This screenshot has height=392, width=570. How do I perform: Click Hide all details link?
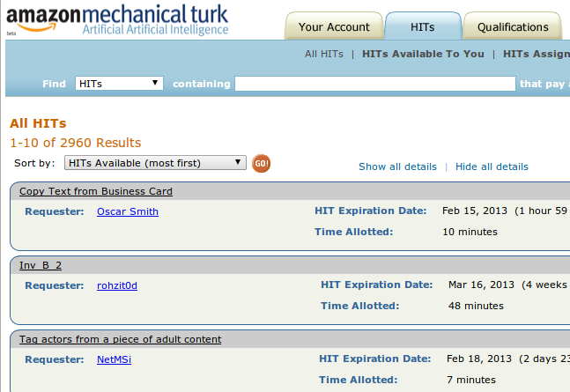492,166
